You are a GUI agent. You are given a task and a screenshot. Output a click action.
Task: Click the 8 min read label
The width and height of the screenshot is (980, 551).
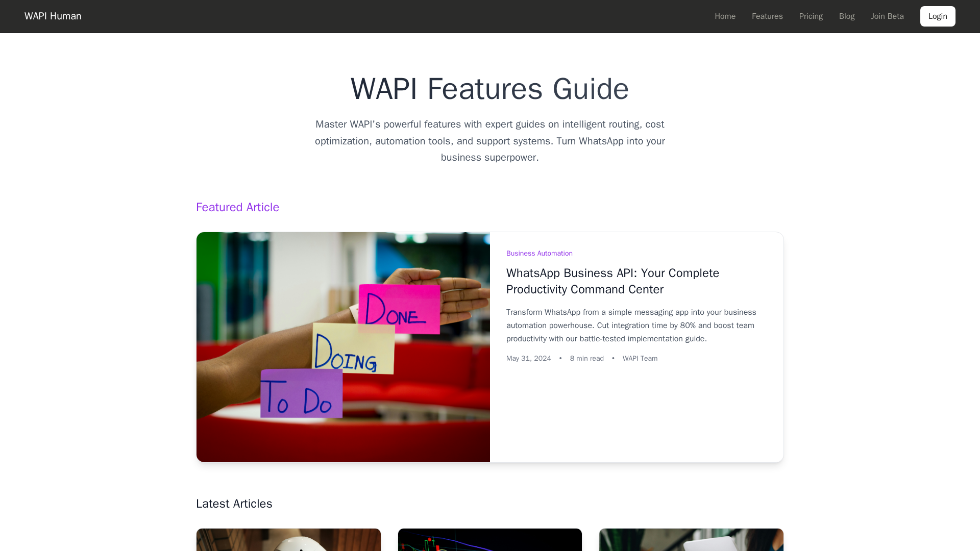[x=586, y=359]
